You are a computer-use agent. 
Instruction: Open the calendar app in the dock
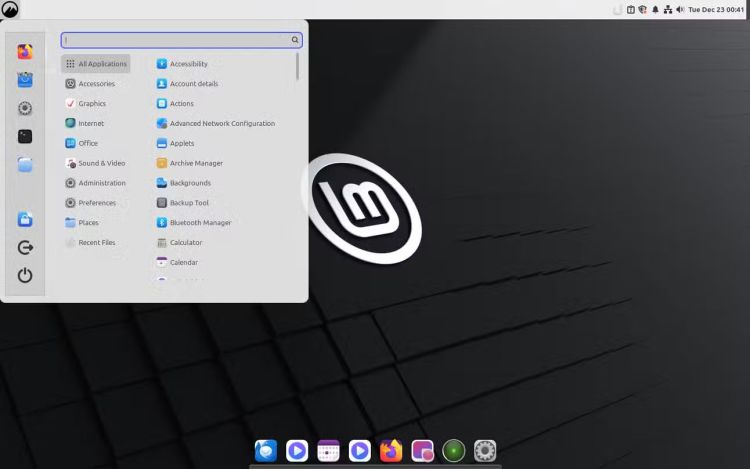tap(328, 451)
